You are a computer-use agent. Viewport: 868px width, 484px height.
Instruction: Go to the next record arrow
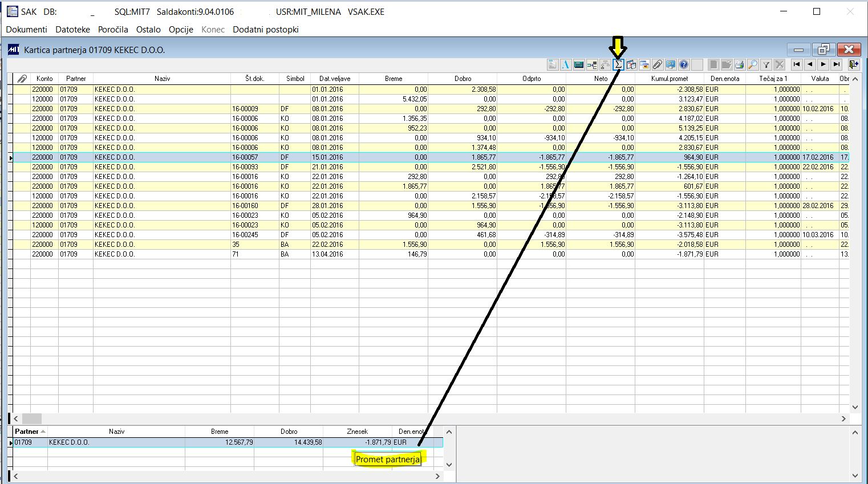pyautogui.click(x=823, y=64)
